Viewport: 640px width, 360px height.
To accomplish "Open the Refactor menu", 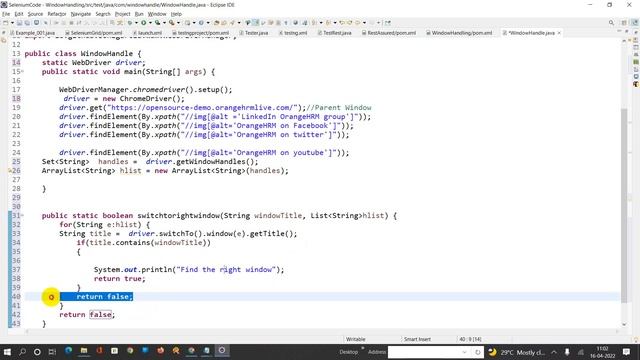I will point(57,14).
